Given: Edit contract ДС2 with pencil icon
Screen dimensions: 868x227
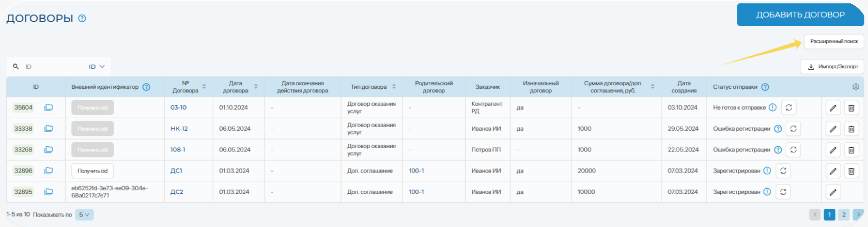Looking at the screenshot, I should click(833, 192).
